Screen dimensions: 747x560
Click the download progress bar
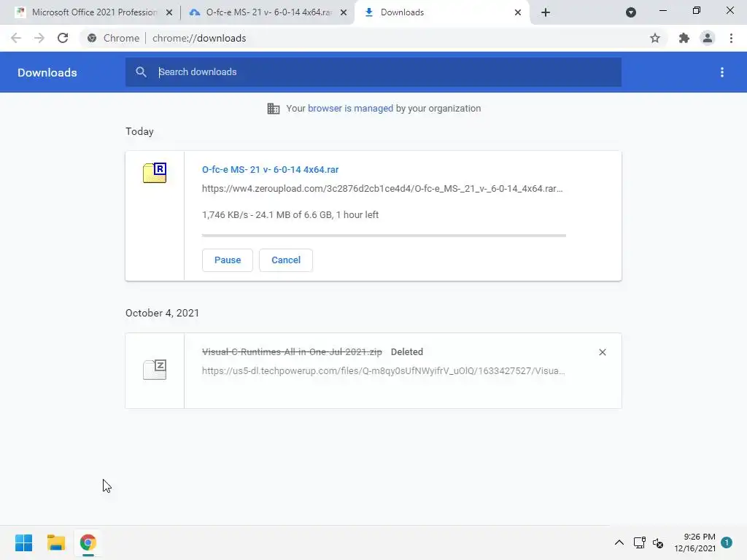384,236
